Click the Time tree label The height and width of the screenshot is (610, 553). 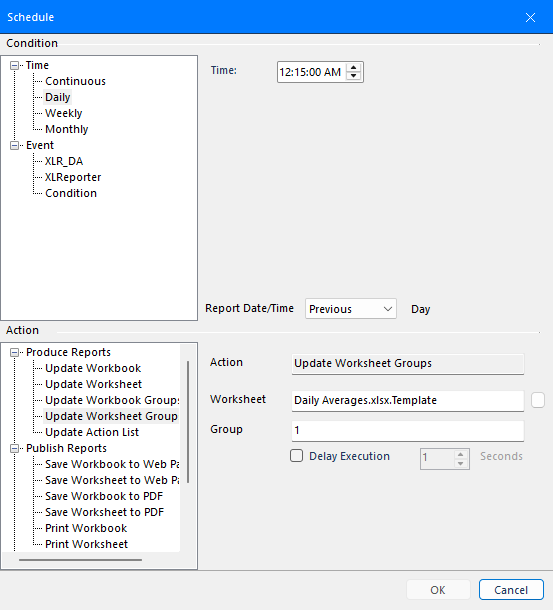(37, 65)
